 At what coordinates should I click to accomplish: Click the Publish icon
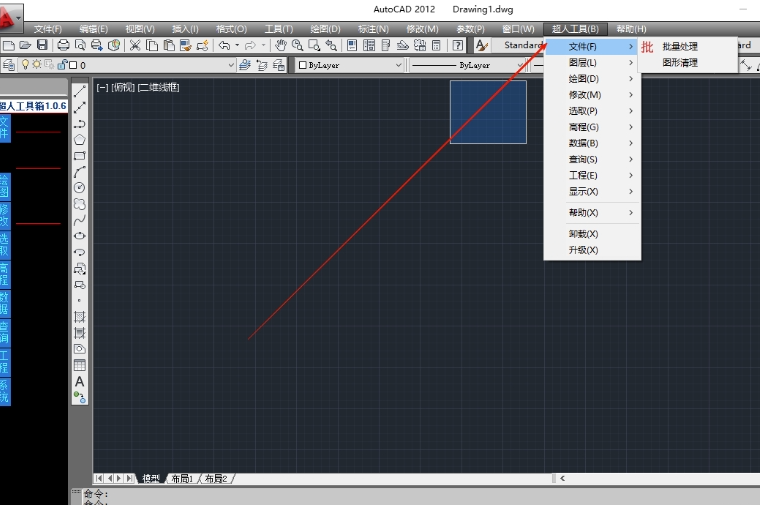(x=97, y=46)
